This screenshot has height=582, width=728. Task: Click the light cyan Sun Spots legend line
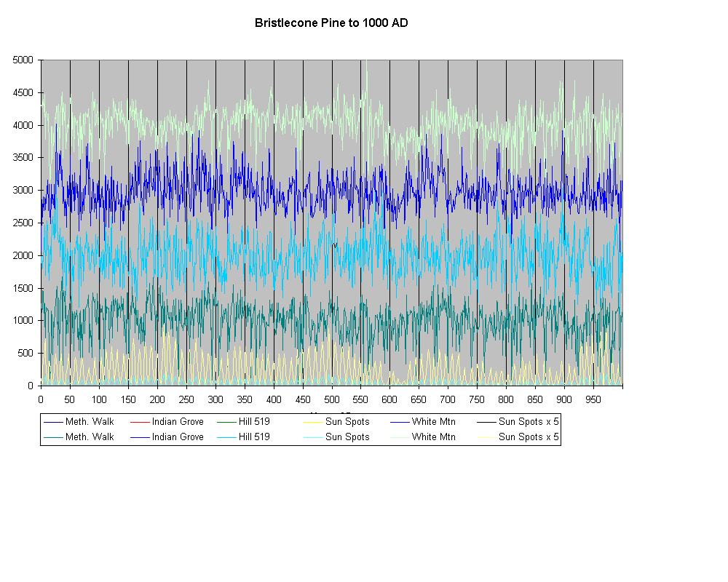pyautogui.click(x=313, y=437)
